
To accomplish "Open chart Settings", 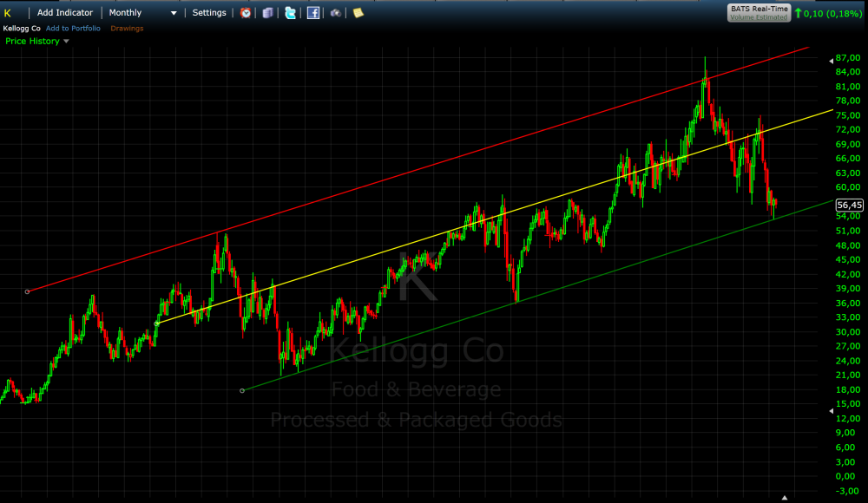I will [209, 13].
